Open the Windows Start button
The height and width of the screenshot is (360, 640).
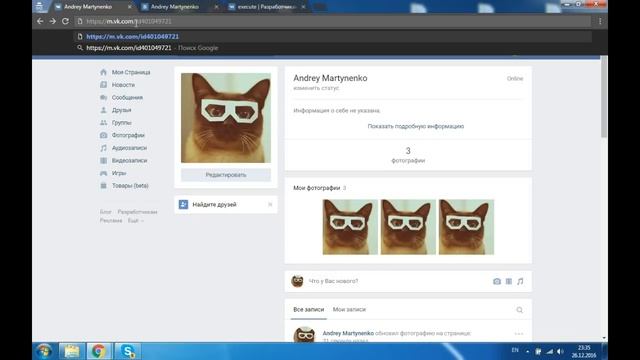pyautogui.click(x=44, y=351)
